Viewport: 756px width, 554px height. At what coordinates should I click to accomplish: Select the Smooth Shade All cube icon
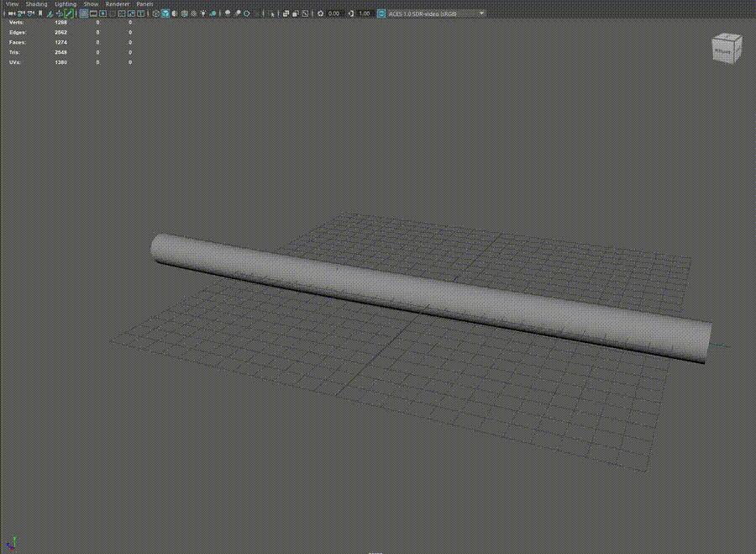click(x=165, y=13)
